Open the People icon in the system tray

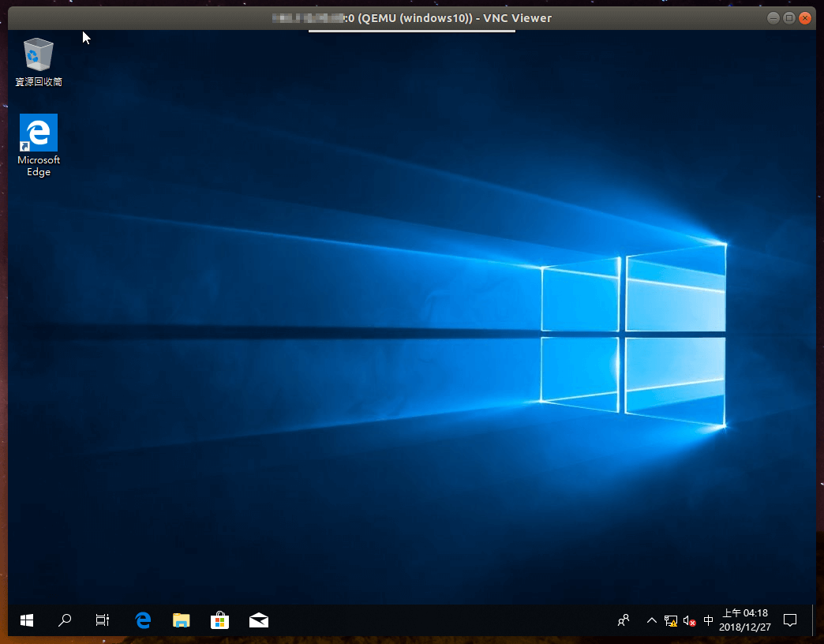(x=623, y=620)
